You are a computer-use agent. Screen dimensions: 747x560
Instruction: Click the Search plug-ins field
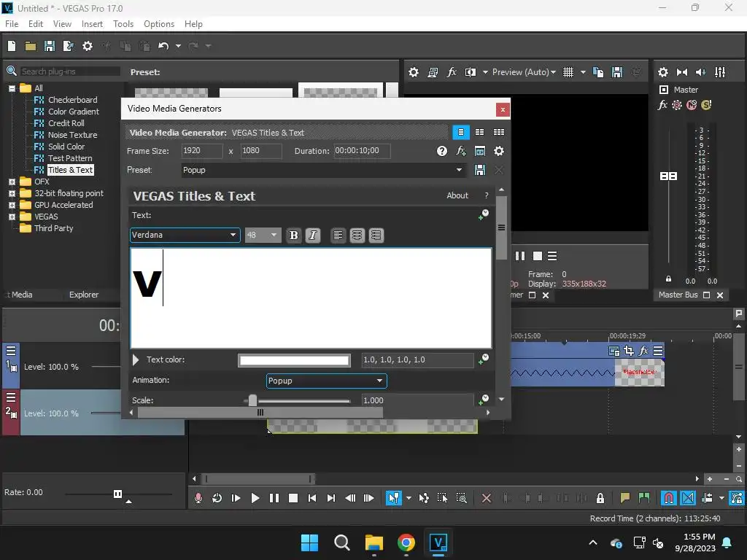69,71
